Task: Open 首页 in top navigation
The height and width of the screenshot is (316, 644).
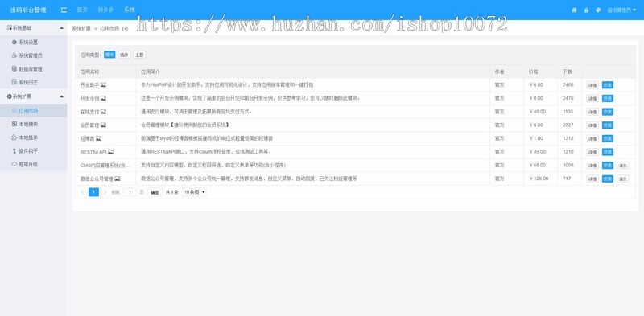Action: (82, 10)
